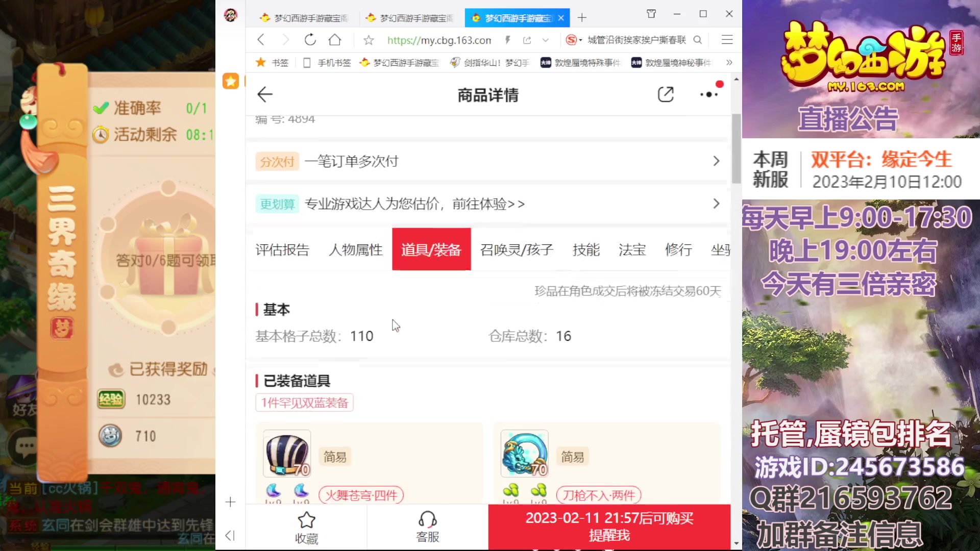This screenshot has width=980, height=551.
Task: Open the 剑指华山 bookmark
Action: (x=489, y=63)
